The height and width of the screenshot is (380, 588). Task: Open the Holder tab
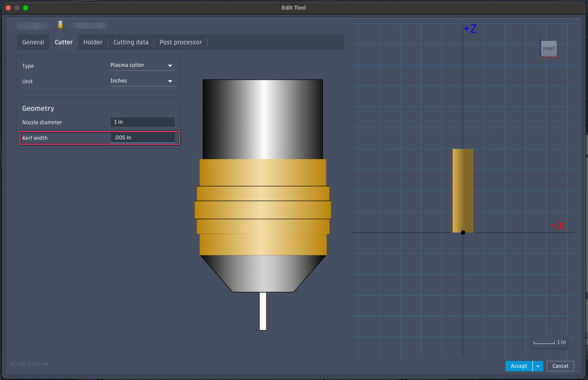(x=93, y=42)
